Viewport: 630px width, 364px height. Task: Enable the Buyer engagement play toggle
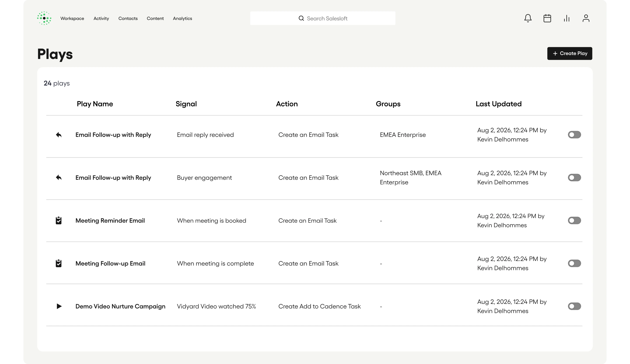[574, 177]
